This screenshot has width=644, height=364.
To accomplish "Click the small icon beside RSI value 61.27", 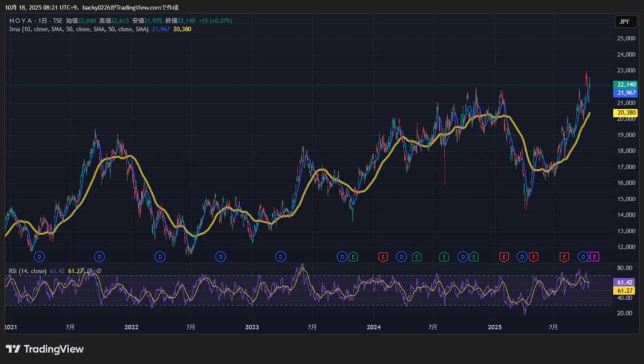I will [91, 271].
